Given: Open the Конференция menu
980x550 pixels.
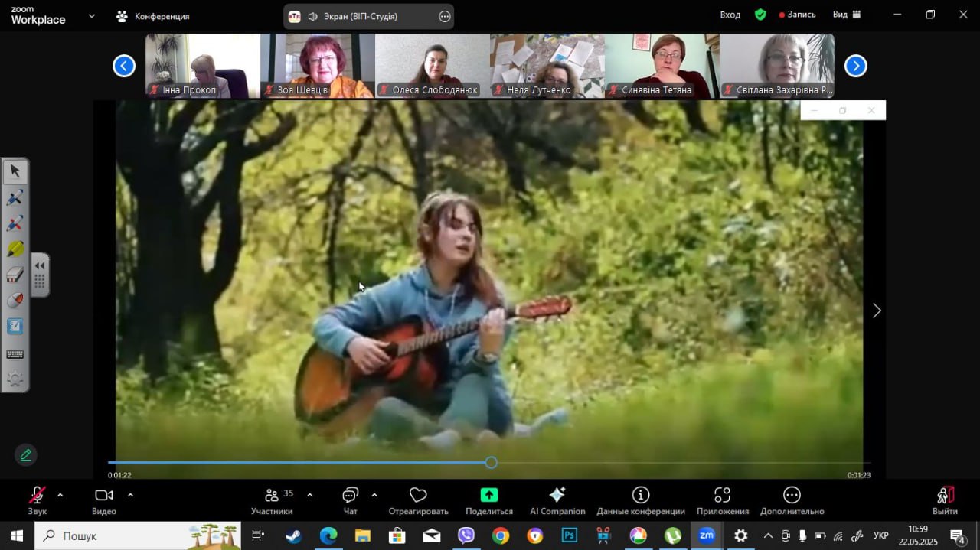Looking at the screenshot, I should click(153, 16).
